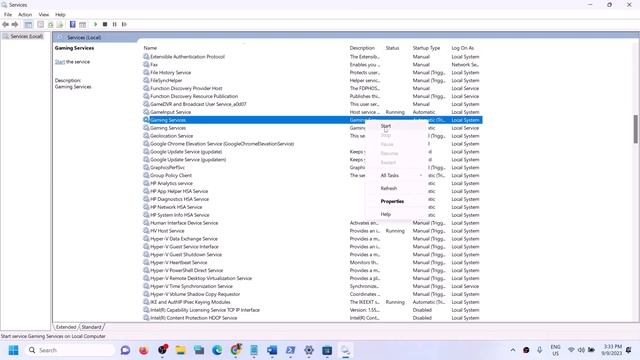Select the Fax service row
The width and height of the screenshot is (640, 360).
[312, 64]
